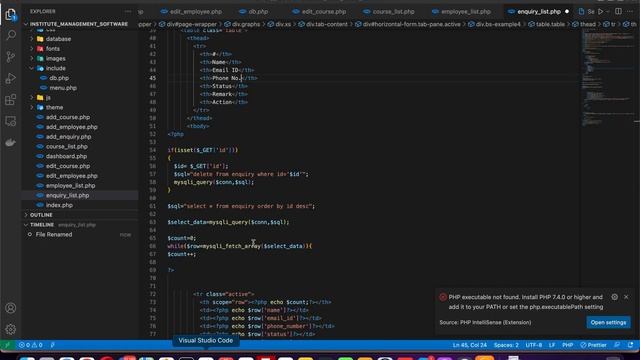Place cursor on line 61 select query
Image resolution: width=640 pixels, height=360 pixels.
tap(241, 206)
